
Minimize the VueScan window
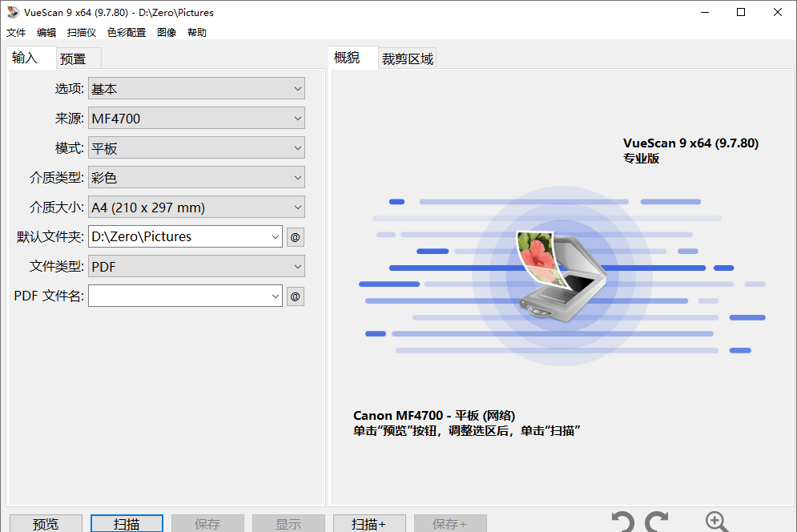705,12
